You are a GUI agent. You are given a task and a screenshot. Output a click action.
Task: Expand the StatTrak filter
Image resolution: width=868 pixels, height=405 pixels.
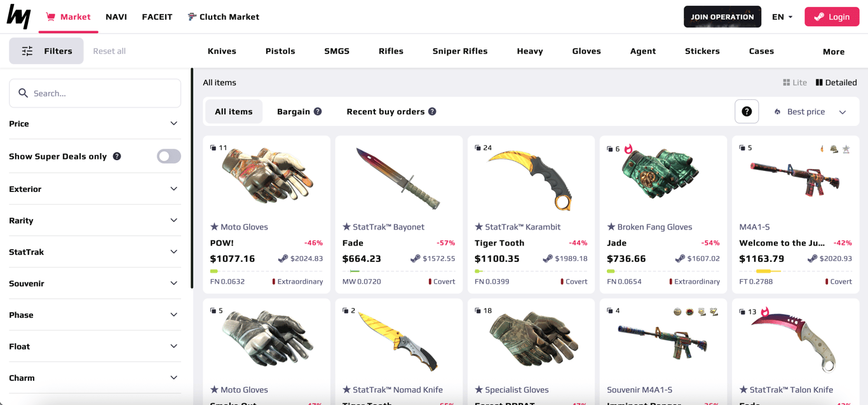(95, 252)
